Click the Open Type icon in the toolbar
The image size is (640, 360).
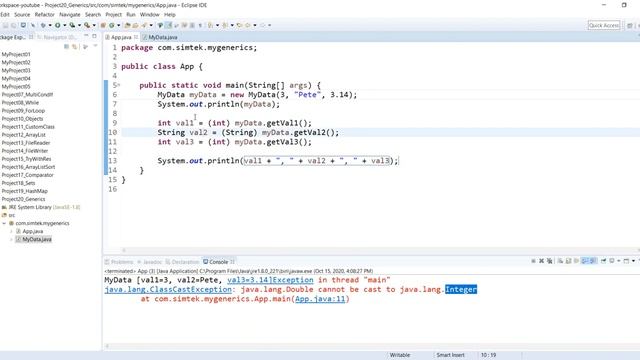(127, 25)
